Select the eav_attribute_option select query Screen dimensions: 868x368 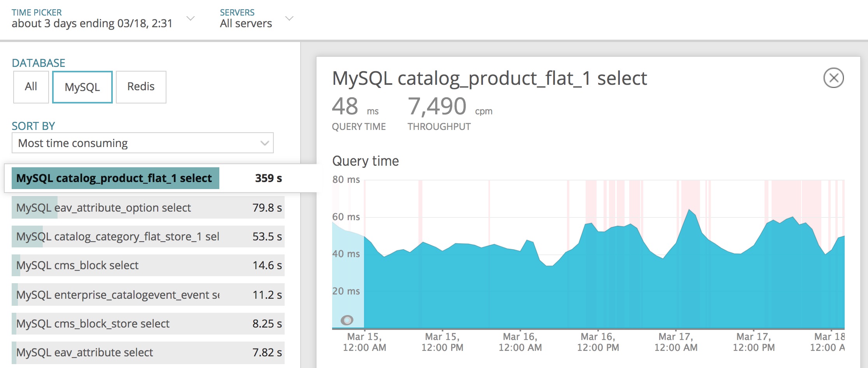[103, 208]
